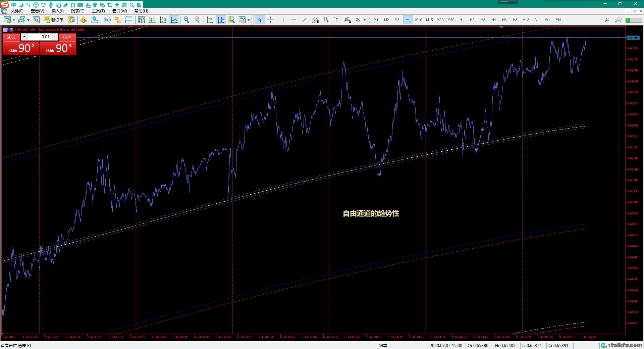Screen dimensions: 644x349
Task: Open the chat messages icon
Action: click(x=618, y=20)
